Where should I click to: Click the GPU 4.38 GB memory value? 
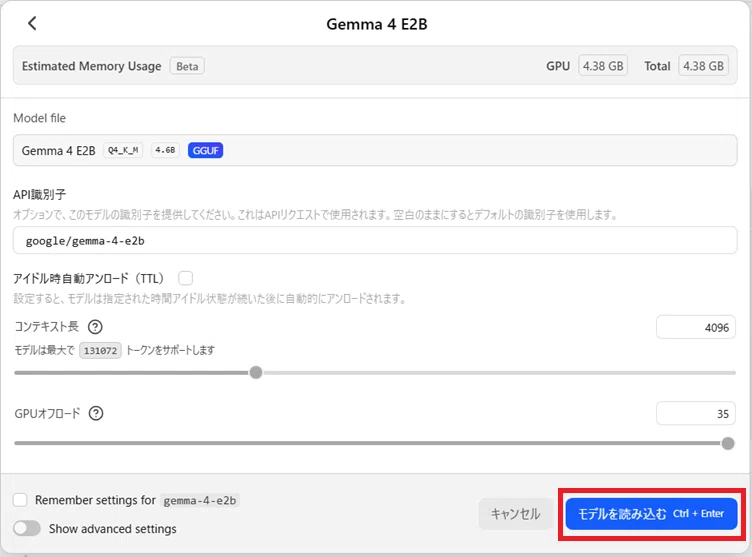(603, 66)
